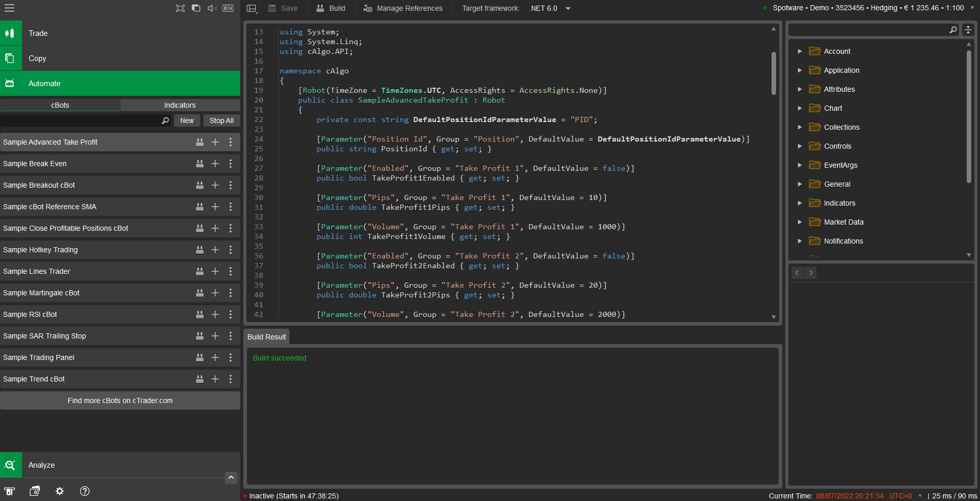Open the EN language selector

228,8
